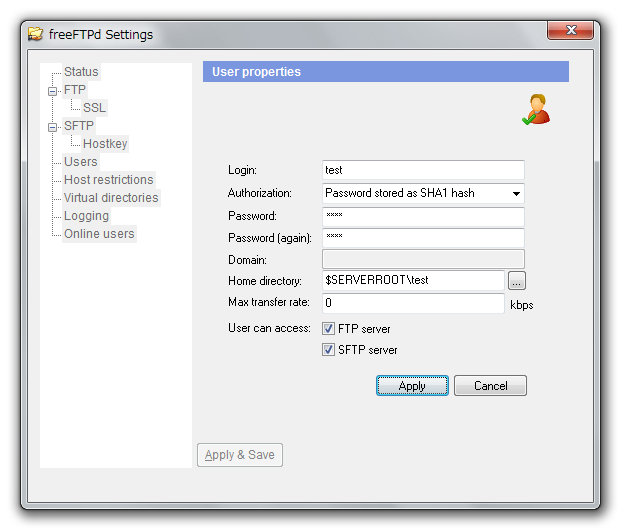Viewport: 621px width, 530px height.
Task: Click into the Password (again) field
Action: point(423,238)
